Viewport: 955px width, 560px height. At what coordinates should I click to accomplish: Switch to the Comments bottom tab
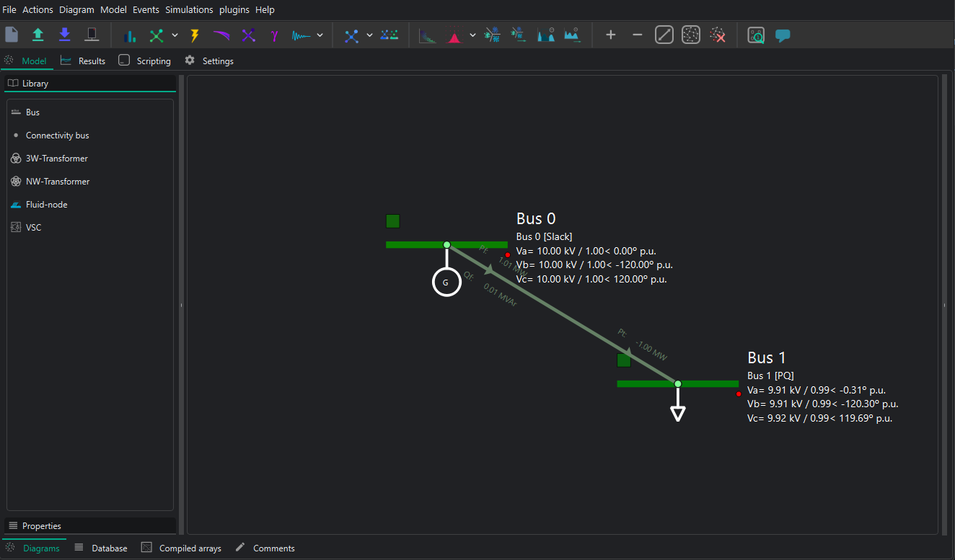(x=265, y=548)
